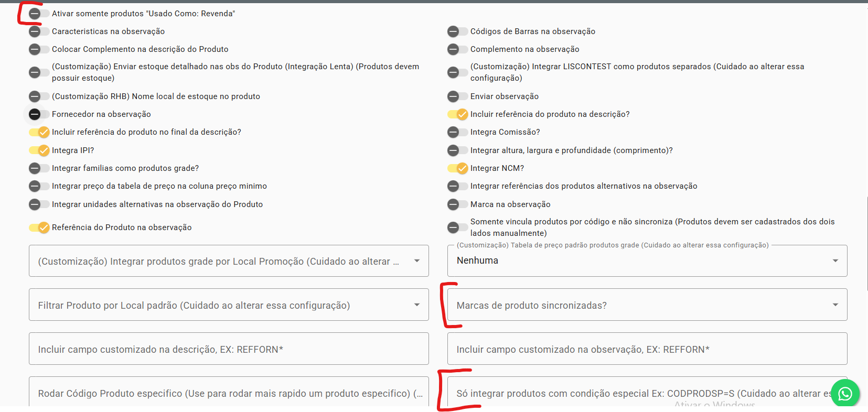Expand "Integrar produtos grade por Local Promoção" dropdown
This screenshot has height=412, width=868.
click(229, 261)
